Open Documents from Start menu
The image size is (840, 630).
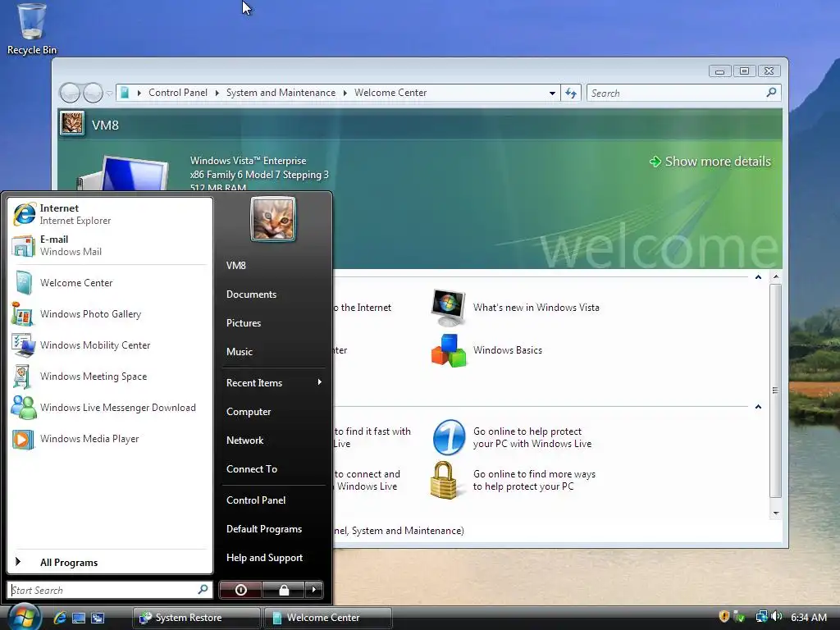tap(273, 294)
